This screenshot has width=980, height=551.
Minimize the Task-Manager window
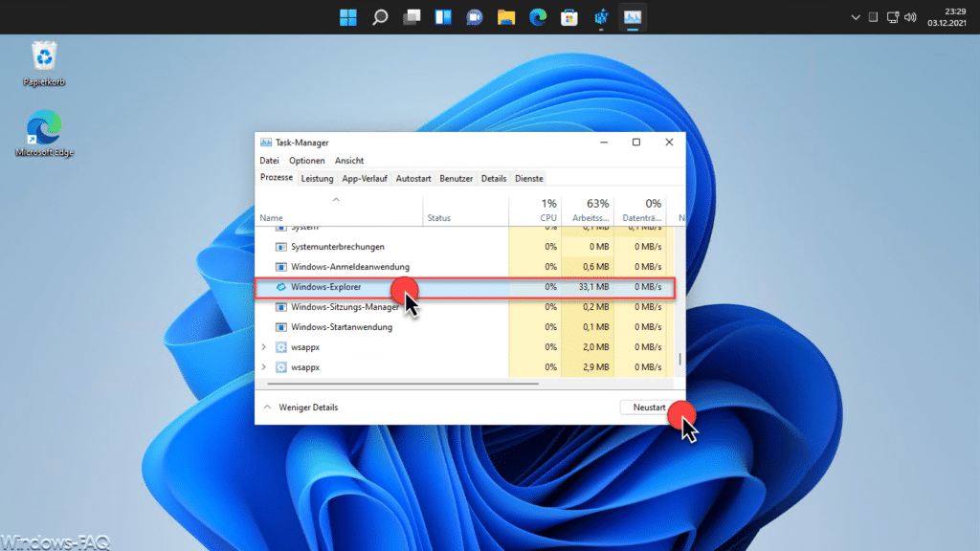point(604,143)
